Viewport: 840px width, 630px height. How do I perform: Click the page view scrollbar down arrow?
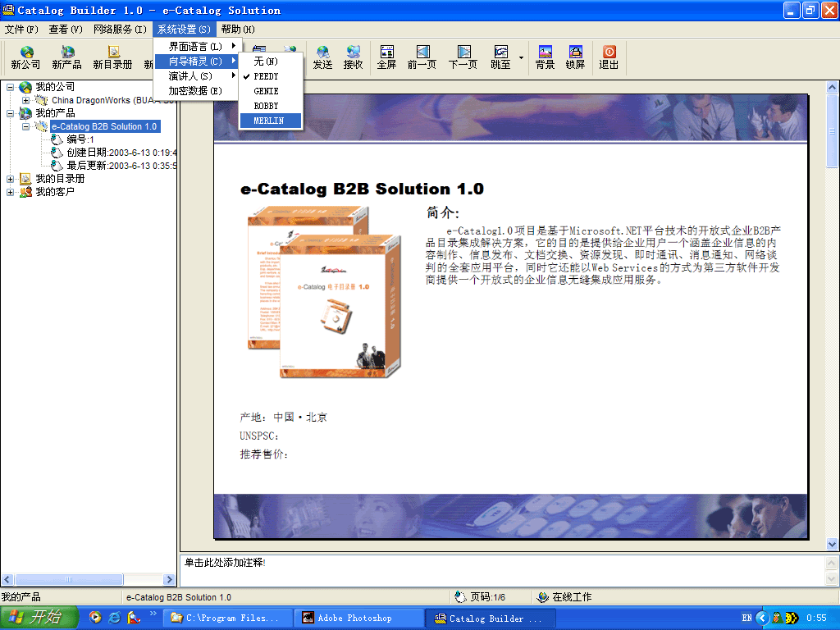point(832,545)
